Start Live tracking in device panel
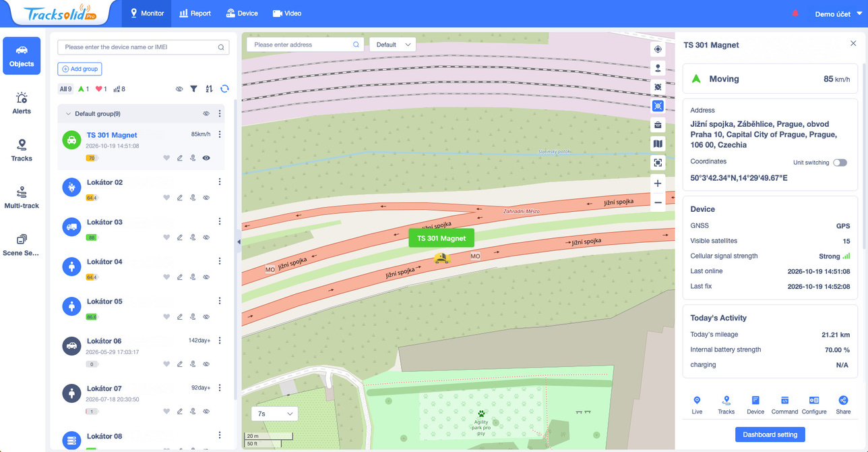Image resolution: width=868 pixels, height=452 pixels. pyautogui.click(x=697, y=405)
